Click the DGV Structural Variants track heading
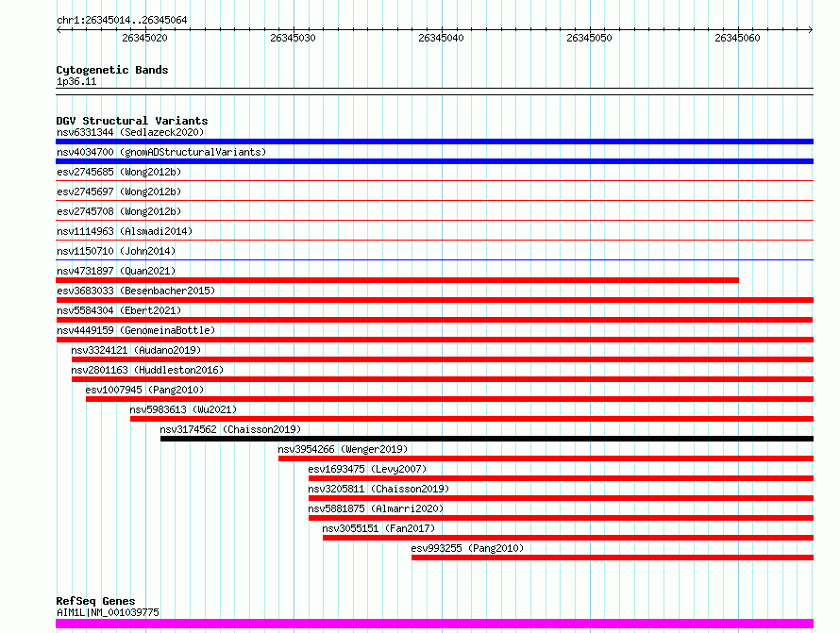 (132, 121)
